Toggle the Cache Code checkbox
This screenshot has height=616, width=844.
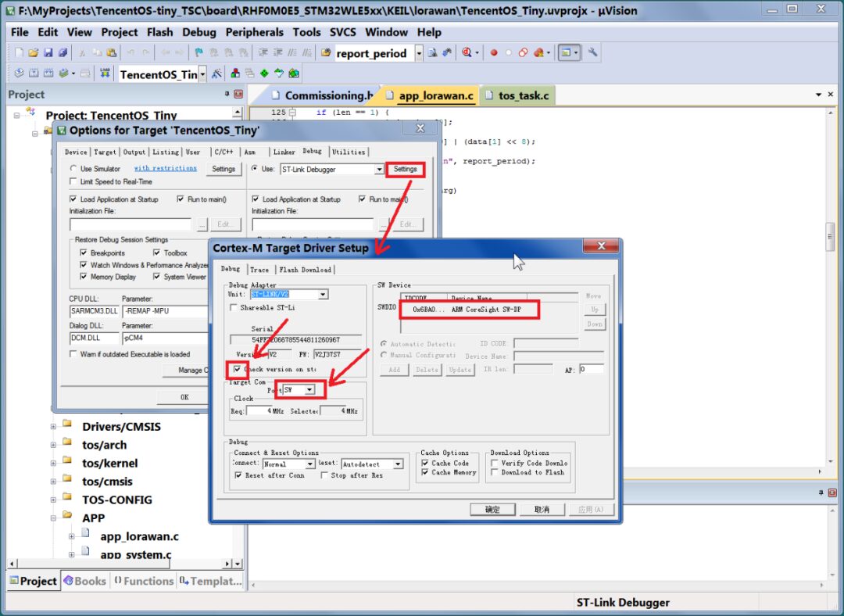[425, 463]
